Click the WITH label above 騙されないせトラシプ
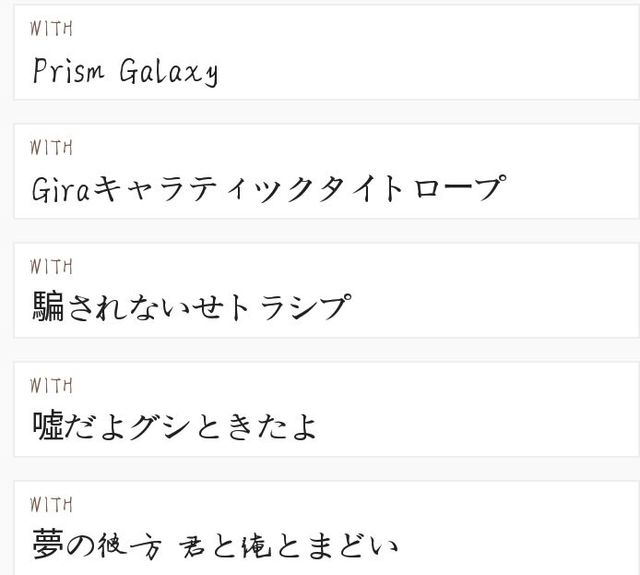Viewport: 640px width, 575px height. coord(51,267)
